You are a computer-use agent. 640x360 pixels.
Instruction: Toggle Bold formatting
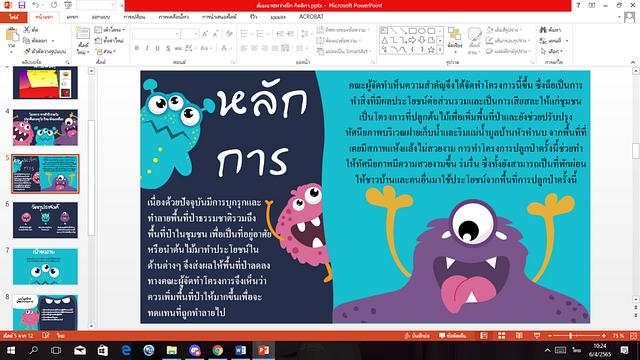137,48
